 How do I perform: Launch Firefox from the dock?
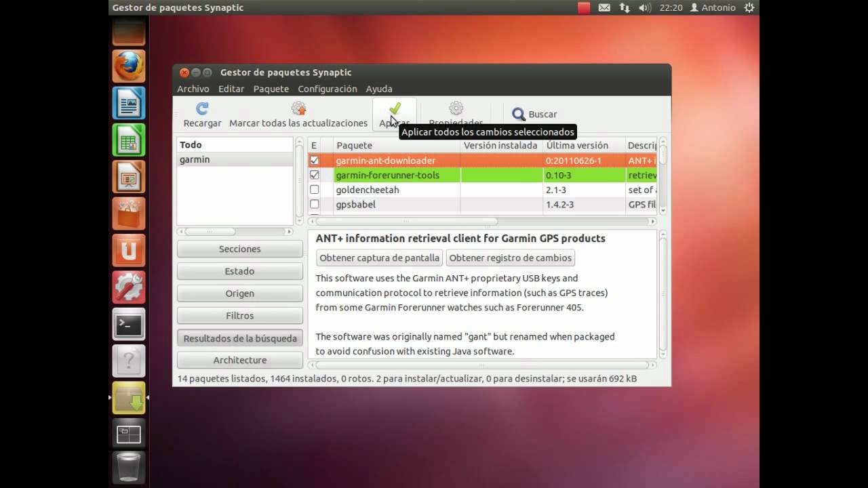pyautogui.click(x=129, y=66)
